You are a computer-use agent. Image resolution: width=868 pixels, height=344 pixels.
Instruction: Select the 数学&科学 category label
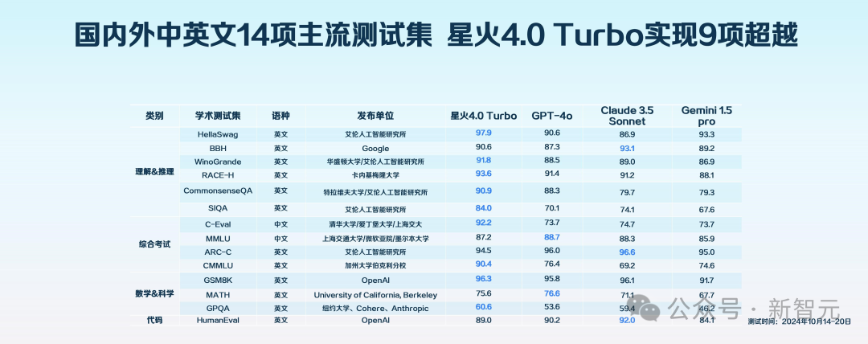tap(154, 293)
